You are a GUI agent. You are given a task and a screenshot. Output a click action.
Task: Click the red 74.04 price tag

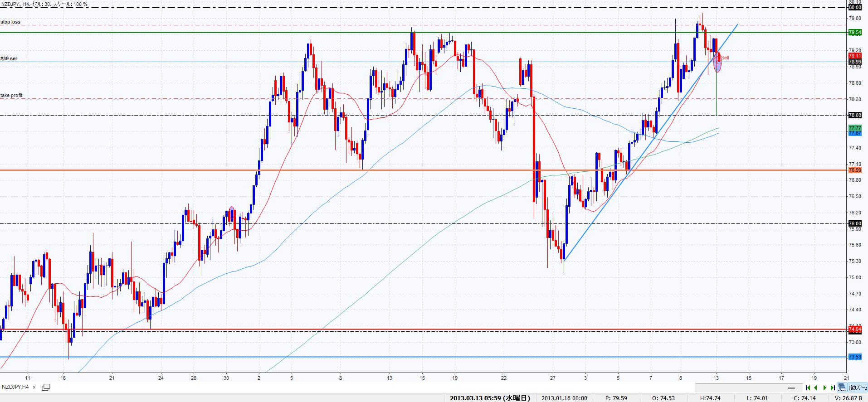pyautogui.click(x=854, y=329)
